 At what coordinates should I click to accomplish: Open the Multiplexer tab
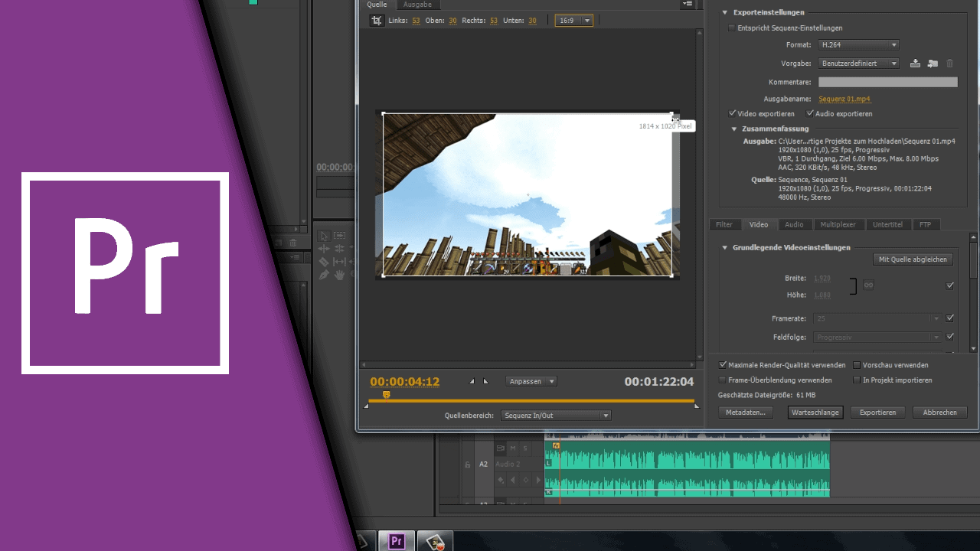[838, 224]
